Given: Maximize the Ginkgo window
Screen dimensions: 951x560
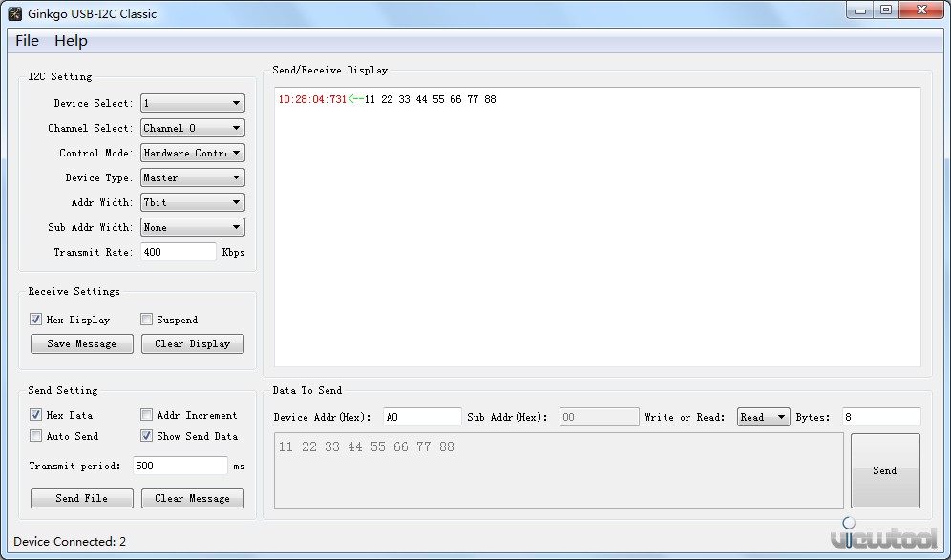Looking at the screenshot, I should pos(886,10).
